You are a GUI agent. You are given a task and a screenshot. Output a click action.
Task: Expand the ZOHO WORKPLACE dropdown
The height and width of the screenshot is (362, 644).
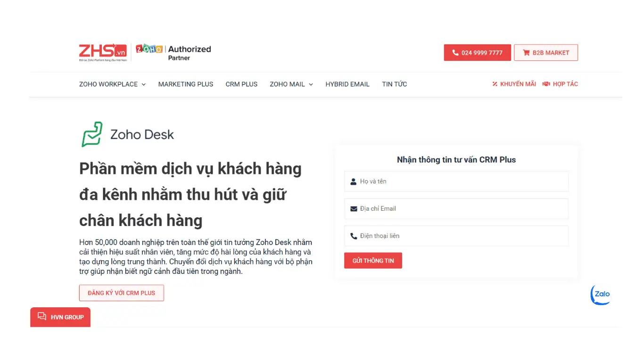109,84
